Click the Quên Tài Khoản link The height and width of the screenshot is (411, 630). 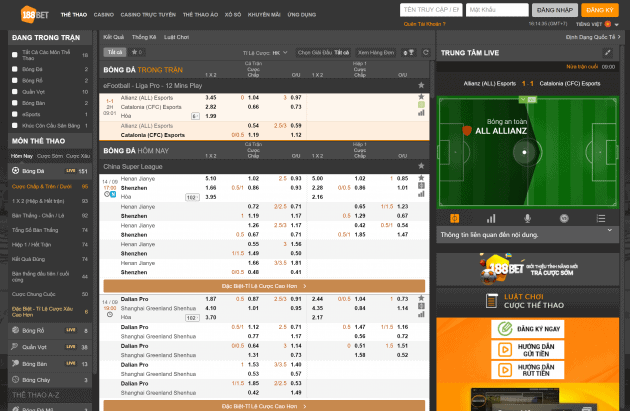click(424, 22)
